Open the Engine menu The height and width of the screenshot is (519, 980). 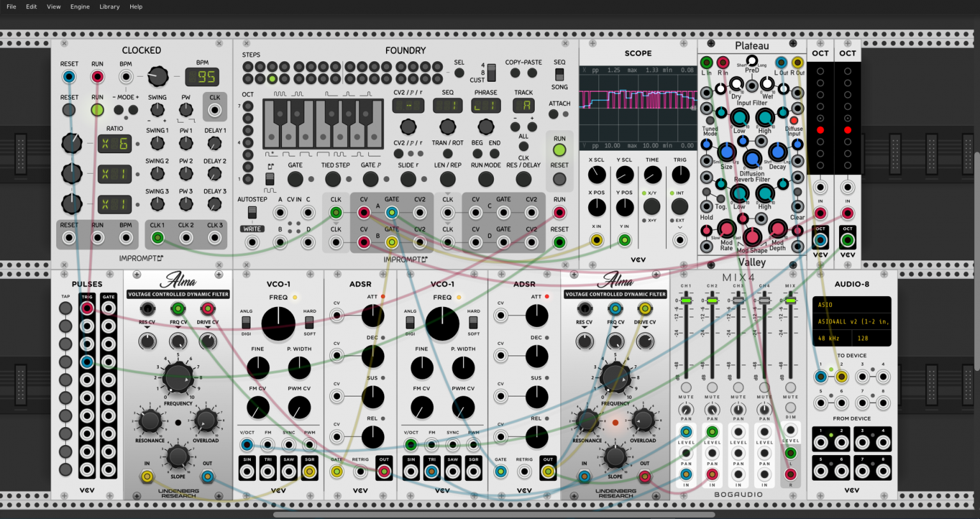(80, 6)
